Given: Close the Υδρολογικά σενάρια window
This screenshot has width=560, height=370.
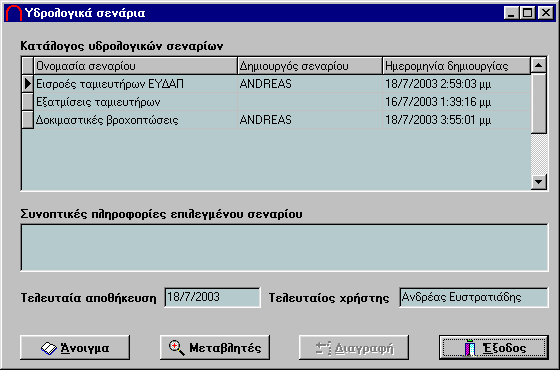Looking at the screenshot, I should (546, 13).
